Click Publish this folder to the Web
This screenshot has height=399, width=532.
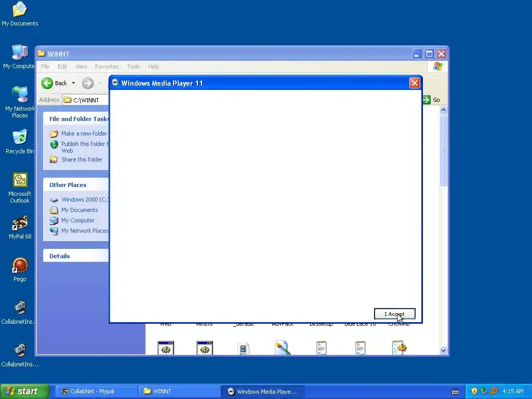[x=85, y=147]
